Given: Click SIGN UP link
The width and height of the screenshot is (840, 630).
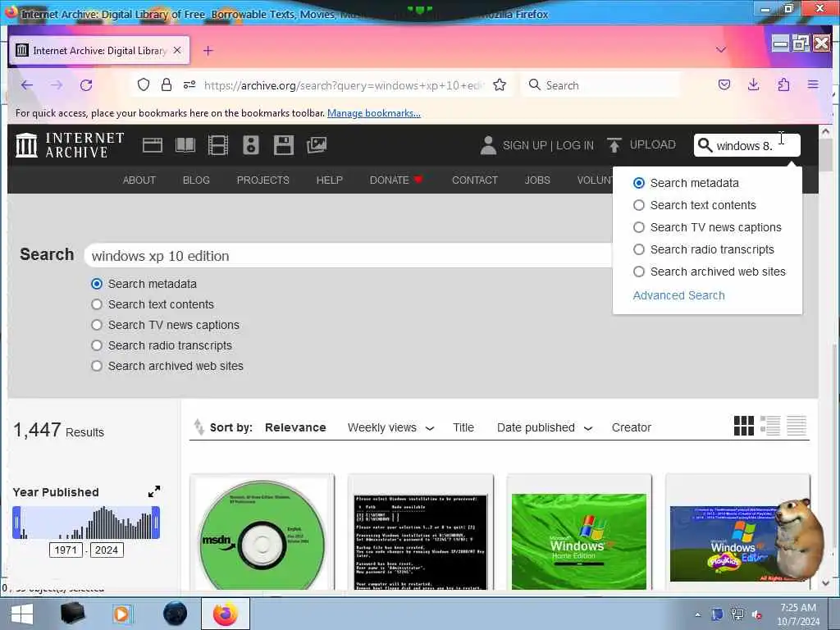Looking at the screenshot, I should point(524,145).
